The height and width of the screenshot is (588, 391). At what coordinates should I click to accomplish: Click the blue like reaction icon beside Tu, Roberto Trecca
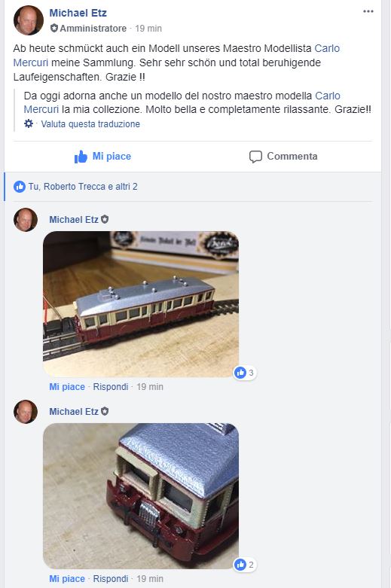(x=20, y=187)
